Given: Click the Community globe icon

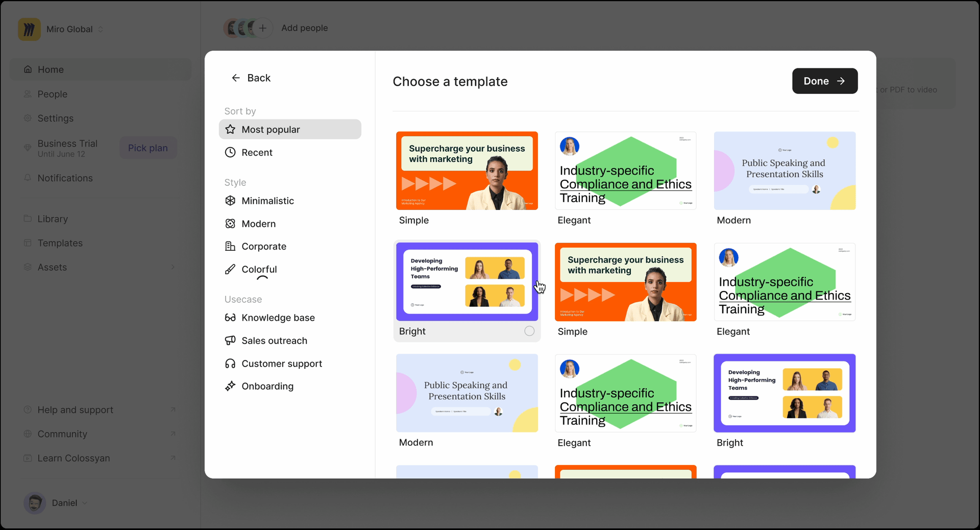Looking at the screenshot, I should tap(28, 433).
